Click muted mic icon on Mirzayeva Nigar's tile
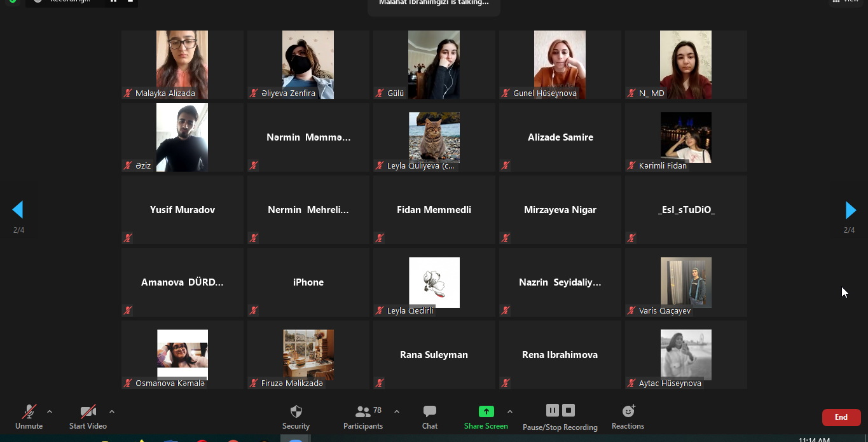 506,238
